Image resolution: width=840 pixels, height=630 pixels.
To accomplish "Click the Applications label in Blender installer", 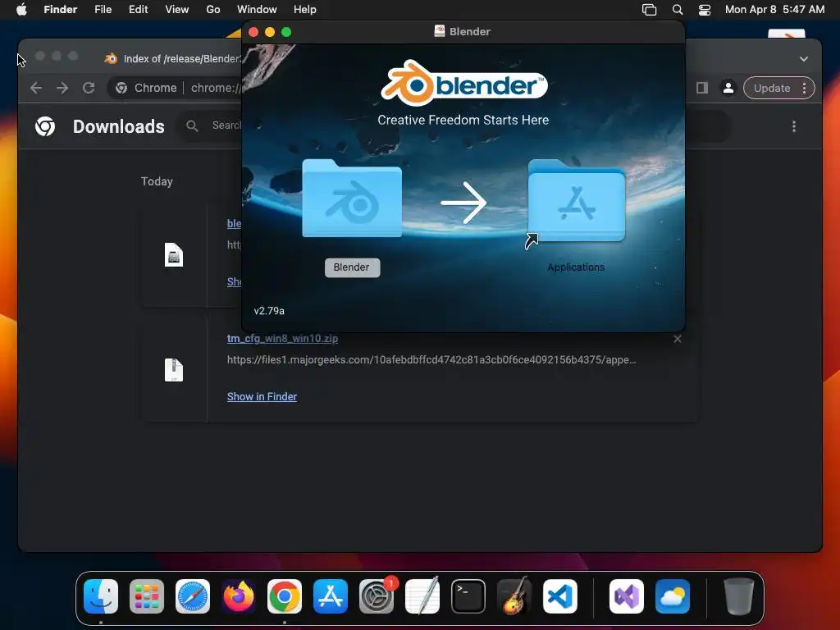I will pos(576,267).
